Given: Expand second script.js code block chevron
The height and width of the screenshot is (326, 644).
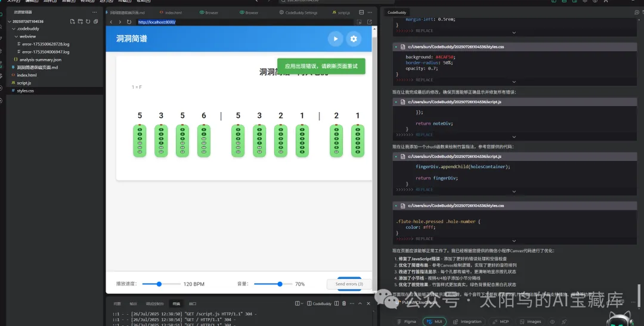Looking at the screenshot, I should coord(514,192).
